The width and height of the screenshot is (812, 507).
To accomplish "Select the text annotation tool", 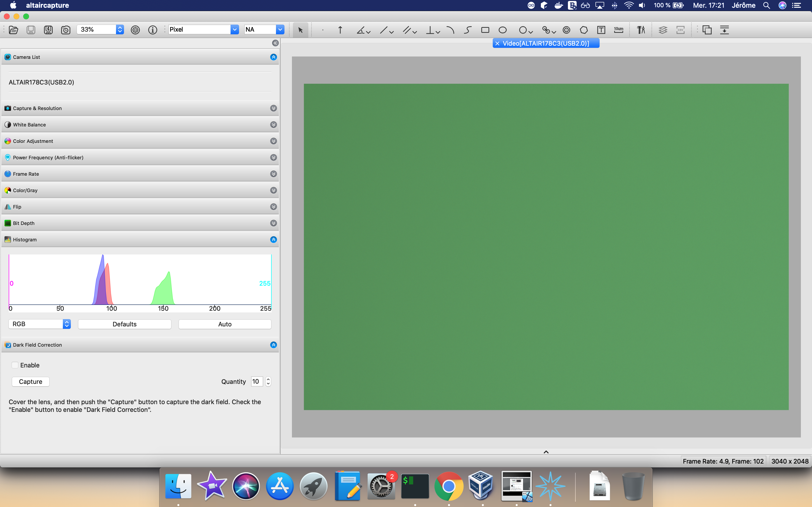I will point(601,30).
